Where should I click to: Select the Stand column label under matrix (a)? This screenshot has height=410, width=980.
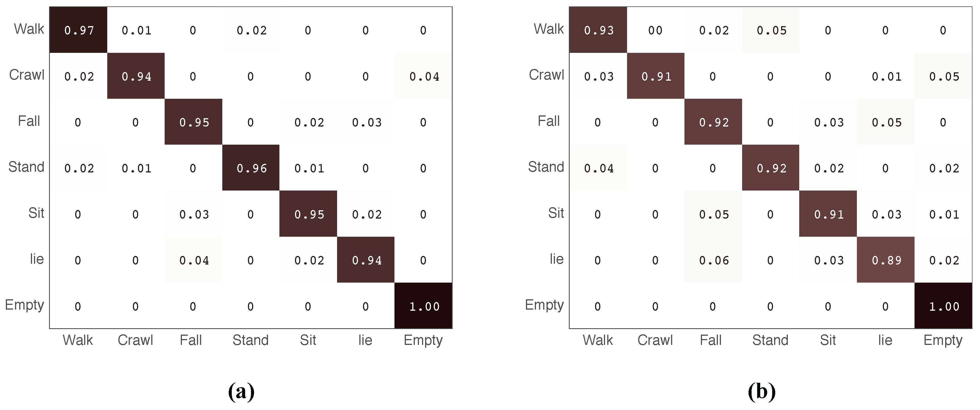250,340
